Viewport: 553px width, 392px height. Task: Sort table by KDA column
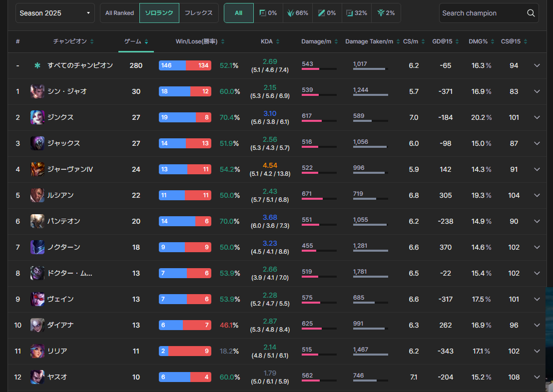(270, 41)
